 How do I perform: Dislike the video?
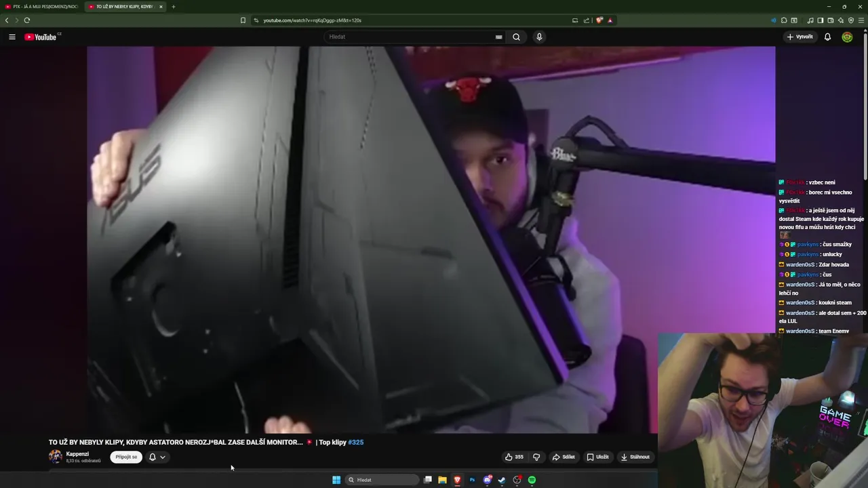pyautogui.click(x=536, y=457)
